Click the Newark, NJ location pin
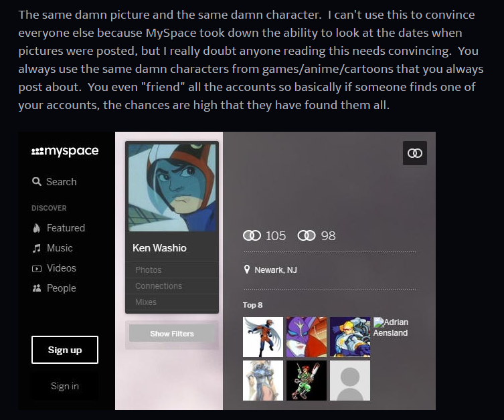This screenshot has height=420, width=504. pyautogui.click(x=247, y=270)
